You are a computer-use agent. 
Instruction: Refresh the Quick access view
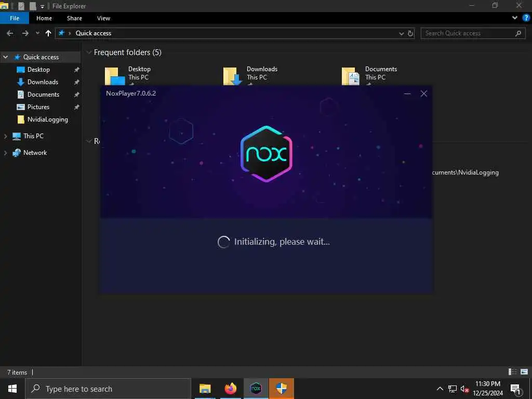coord(410,33)
